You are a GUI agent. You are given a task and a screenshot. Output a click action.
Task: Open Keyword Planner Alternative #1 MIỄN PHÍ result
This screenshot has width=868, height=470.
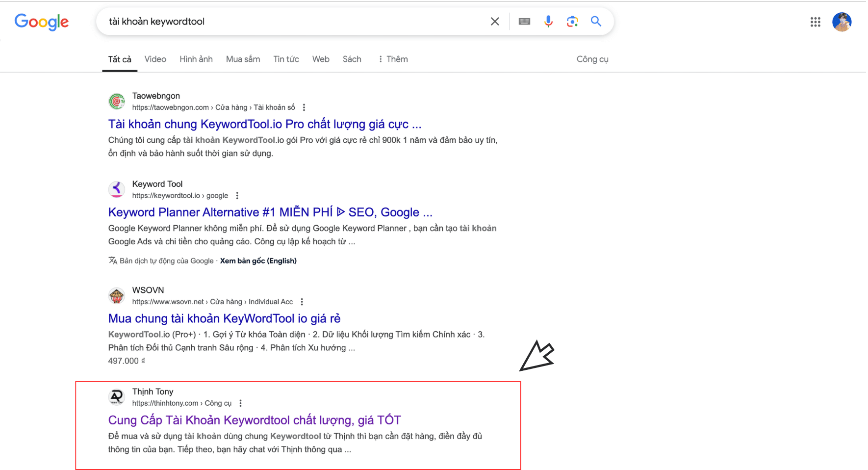pos(270,212)
